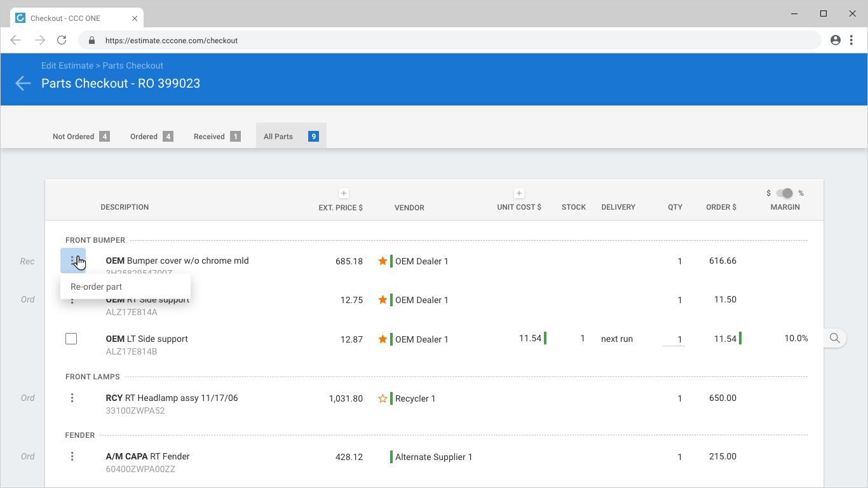
Task: Check the LT Side support checkbox
Action: [71, 339]
